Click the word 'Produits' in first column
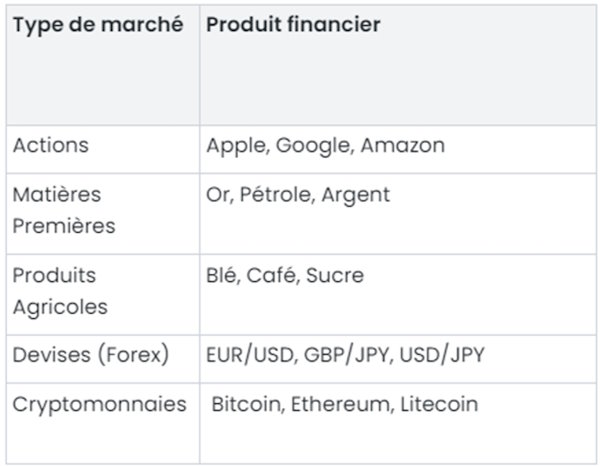 click(x=54, y=275)
